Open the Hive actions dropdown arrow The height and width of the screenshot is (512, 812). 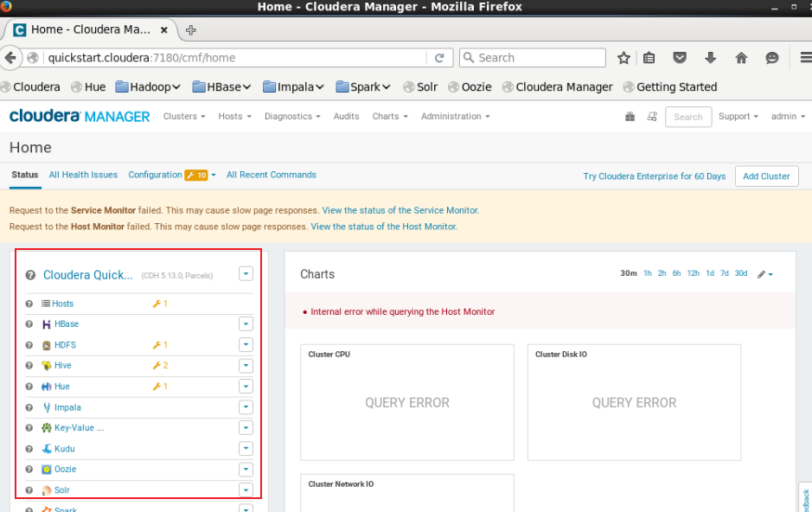click(x=246, y=366)
